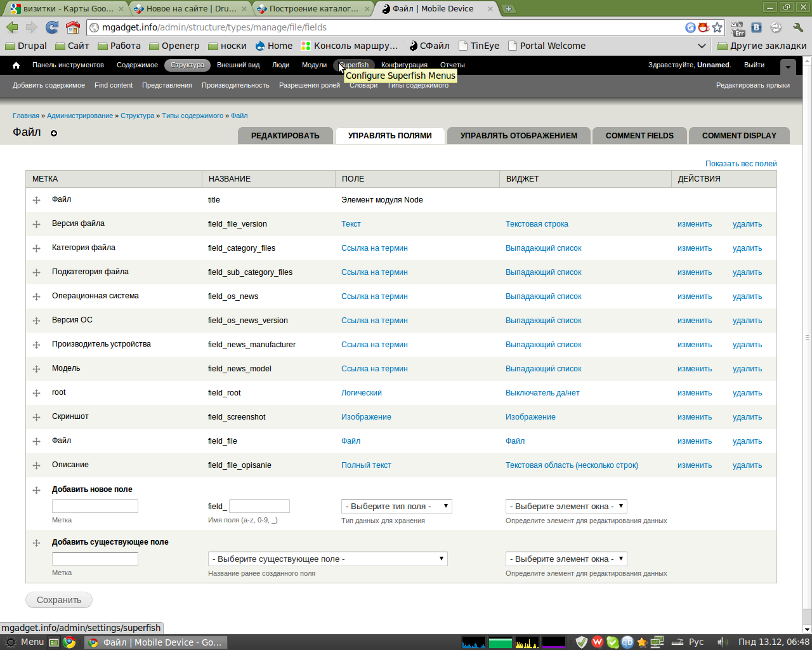Click the new field Метка input box

[95, 507]
